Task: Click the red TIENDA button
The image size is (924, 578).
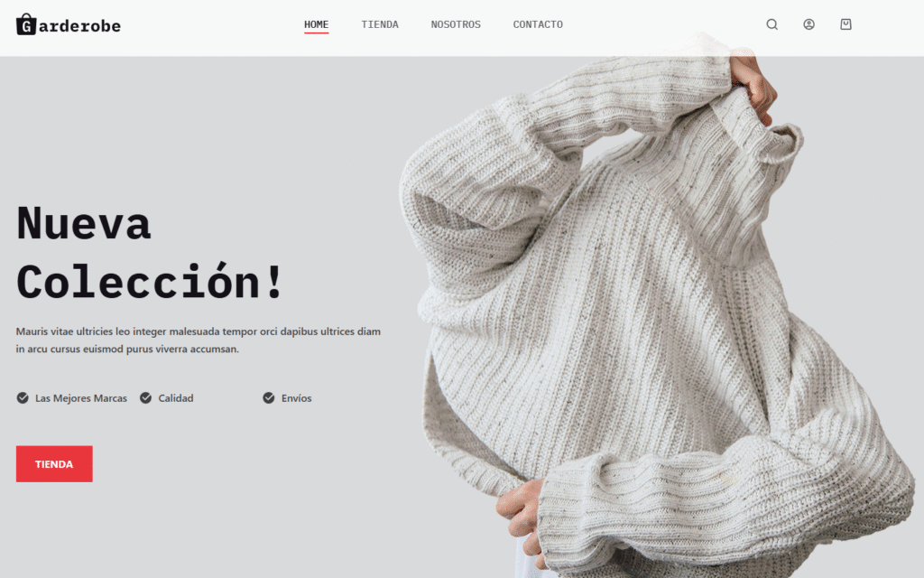Action: pyautogui.click(x=54, y=464)
